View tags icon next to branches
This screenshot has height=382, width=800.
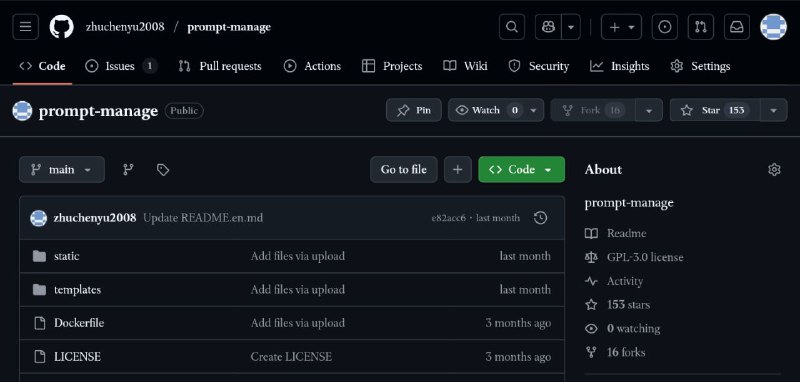[x=163, y=170]
